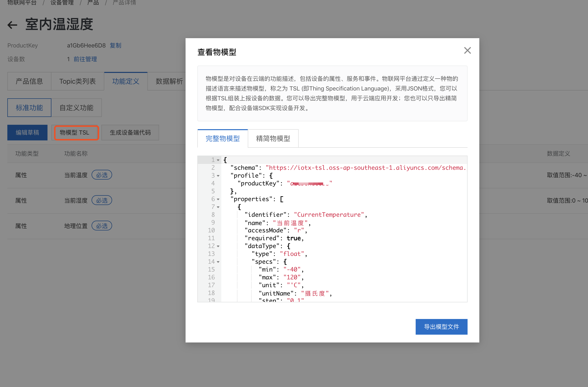Collapse the specs object on line 14
The image size is (588, 387).
(218, 262)
